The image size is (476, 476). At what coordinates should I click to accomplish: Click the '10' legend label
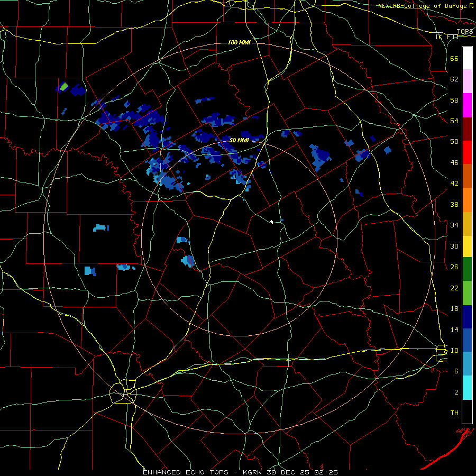[454, 351]
